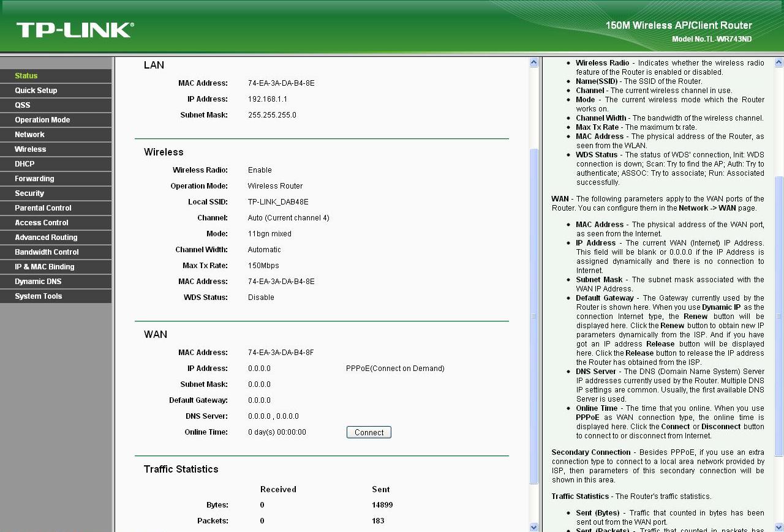Click the TP-LINK logo
This screenshot has height=532, width=784.
(75, 30)
